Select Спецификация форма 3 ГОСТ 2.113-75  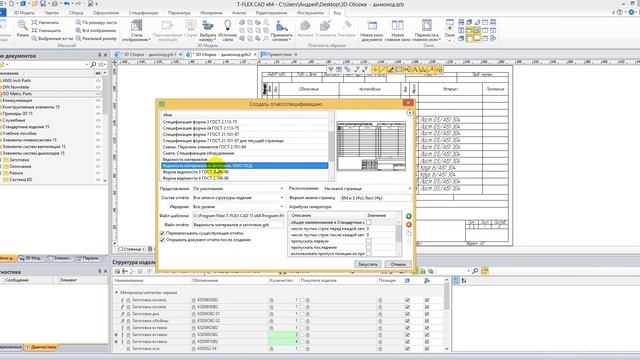(200, 122)
